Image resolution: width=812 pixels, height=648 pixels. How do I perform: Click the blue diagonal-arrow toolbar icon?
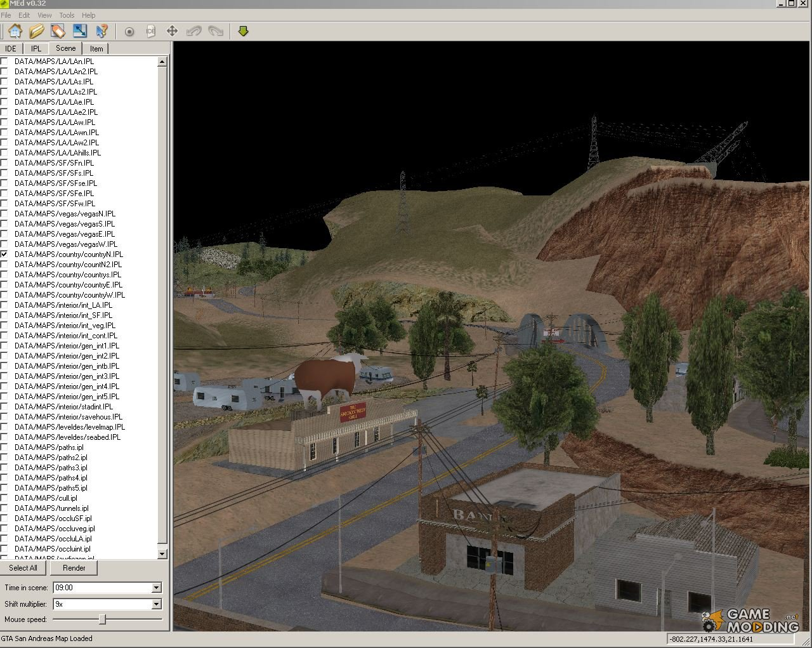[x=80, y=30]
